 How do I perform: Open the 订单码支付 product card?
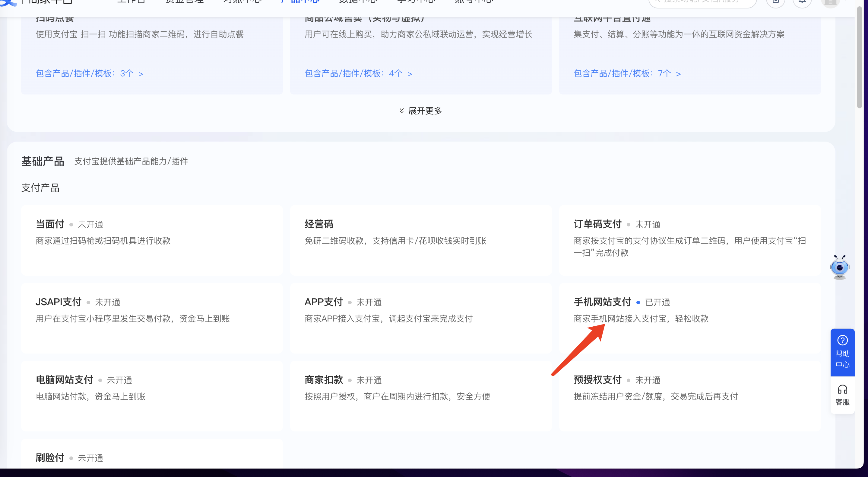tap(690, 240)
